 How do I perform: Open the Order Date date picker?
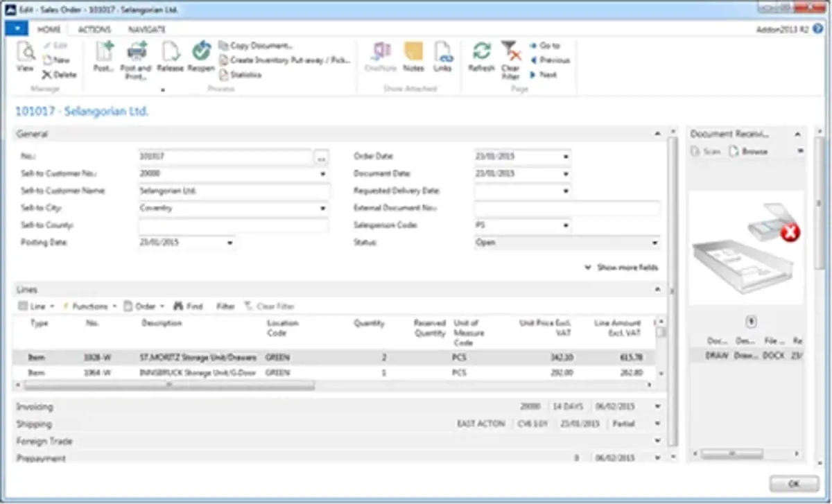point(566,156)
